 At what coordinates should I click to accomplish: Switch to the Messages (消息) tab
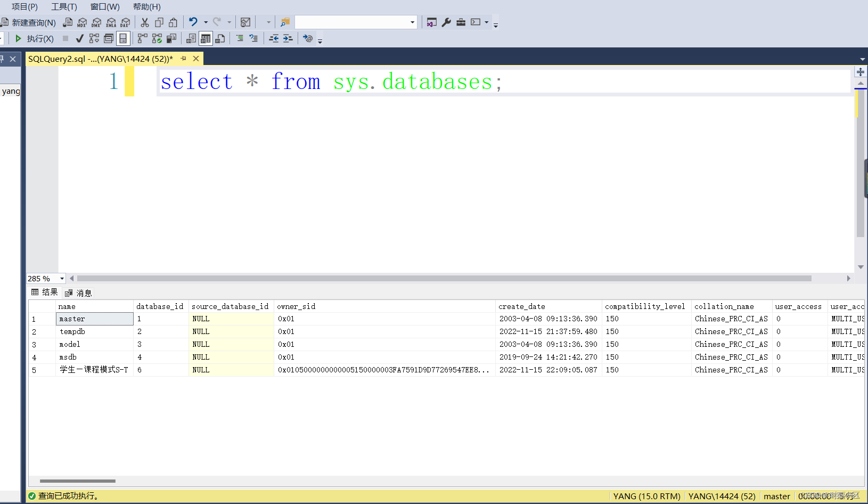[78, 293]
